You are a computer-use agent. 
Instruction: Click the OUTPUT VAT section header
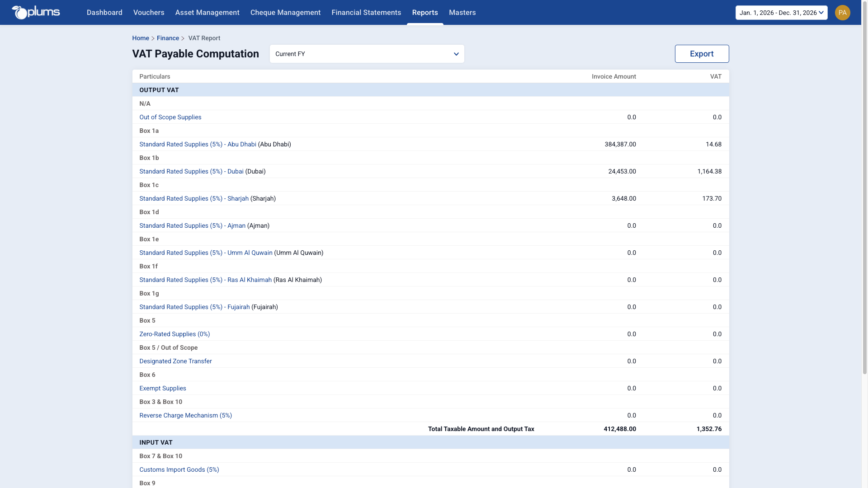[430, 90]
